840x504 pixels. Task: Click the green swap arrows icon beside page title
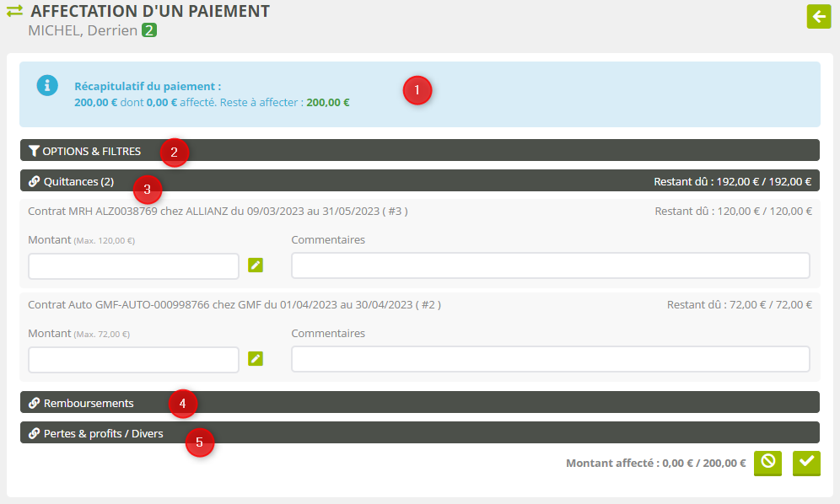coord(14,12)
